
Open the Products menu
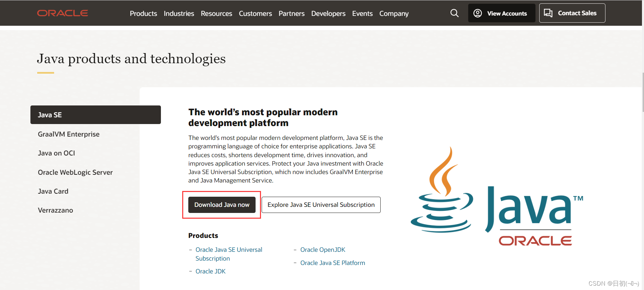coord(143,14)
